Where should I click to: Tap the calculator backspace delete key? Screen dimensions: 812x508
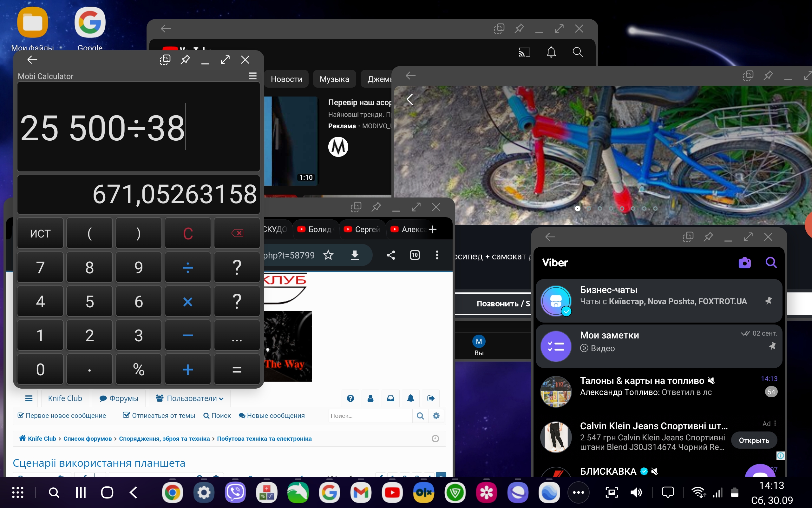coord(237,233)
